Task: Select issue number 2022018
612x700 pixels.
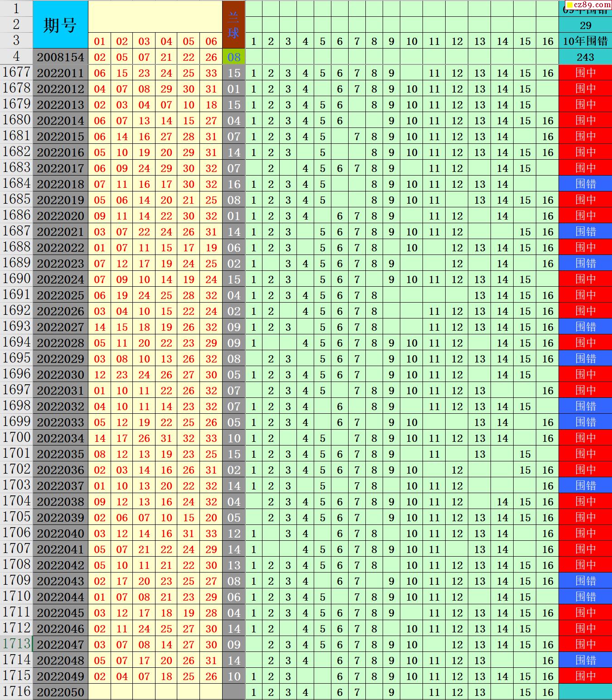Action: click(60, 184)
